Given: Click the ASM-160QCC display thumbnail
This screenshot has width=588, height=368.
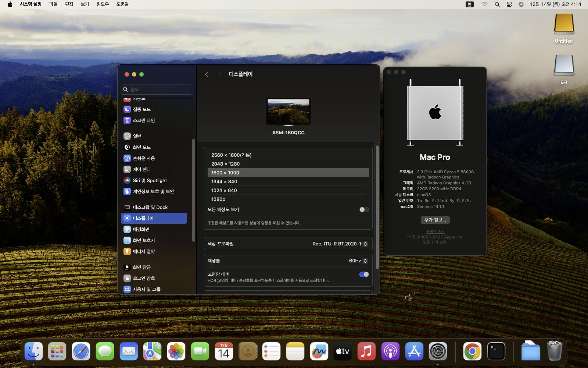Looking at the screenshot, I should click(288, 112).
